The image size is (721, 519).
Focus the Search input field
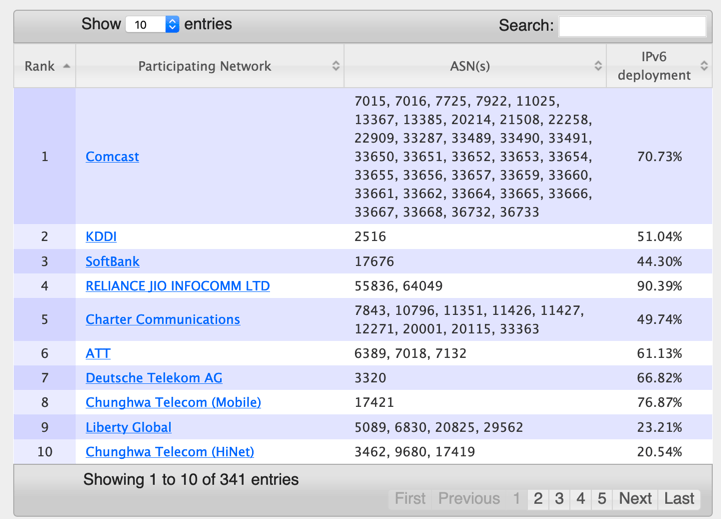coord(632,26)
